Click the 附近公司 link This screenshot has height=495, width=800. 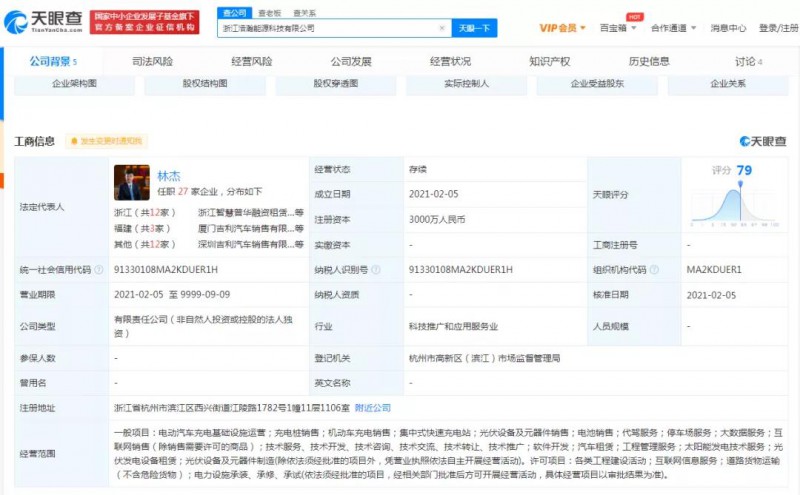point(374,408)
